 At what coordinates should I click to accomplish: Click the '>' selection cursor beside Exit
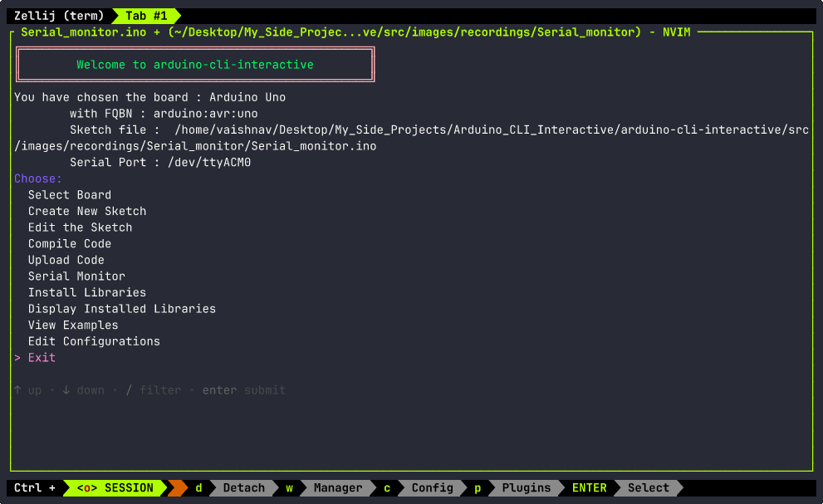17,358
